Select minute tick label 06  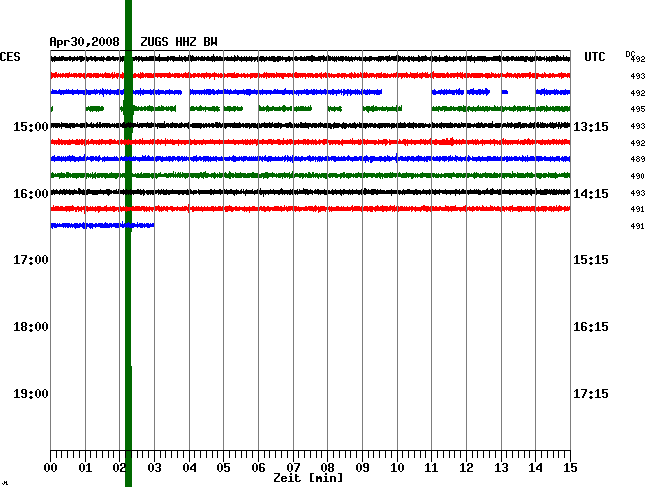pos(258,468)
